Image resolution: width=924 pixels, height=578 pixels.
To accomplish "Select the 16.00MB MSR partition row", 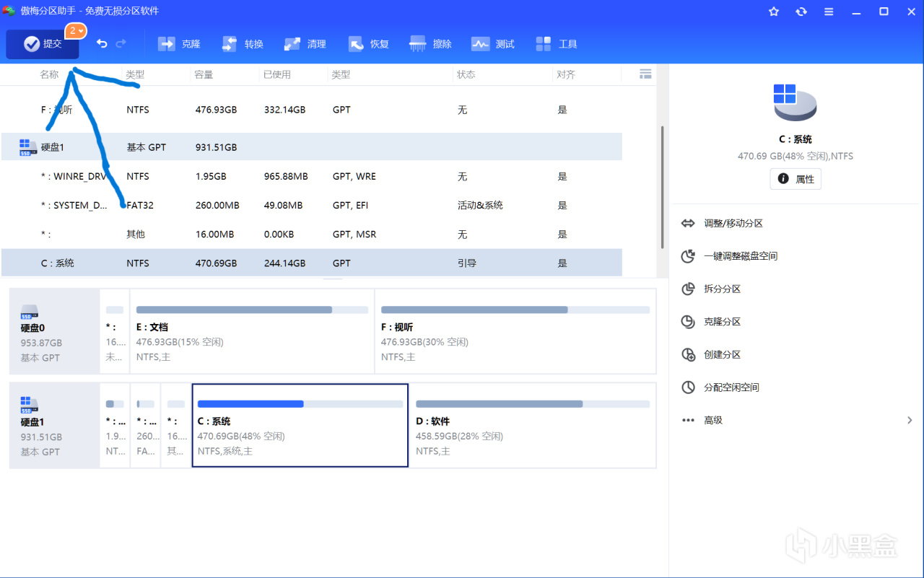I will [311, 234].
